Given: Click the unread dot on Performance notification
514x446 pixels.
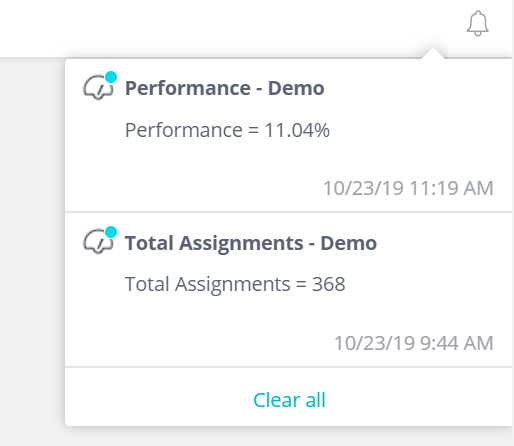Looking at the screenshot, I should [111, 77].
